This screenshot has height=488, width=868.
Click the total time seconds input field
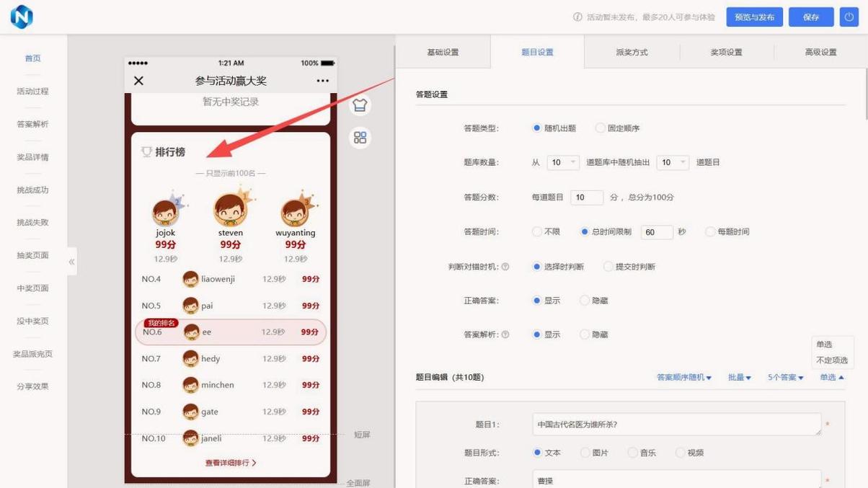(657, 232)
